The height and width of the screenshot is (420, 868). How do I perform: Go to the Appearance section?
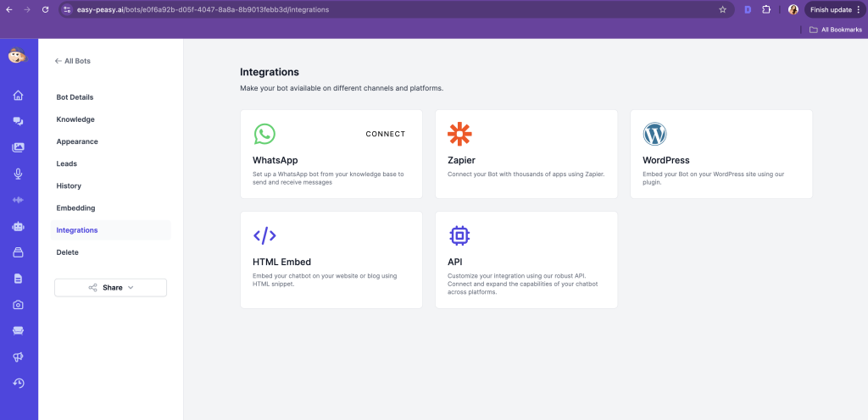coord(77,141)
